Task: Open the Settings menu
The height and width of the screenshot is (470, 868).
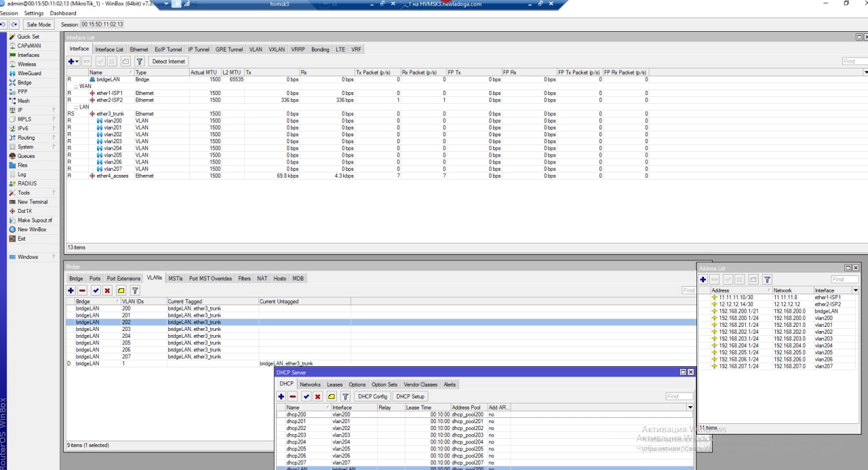Action: [x=34, y=13]
